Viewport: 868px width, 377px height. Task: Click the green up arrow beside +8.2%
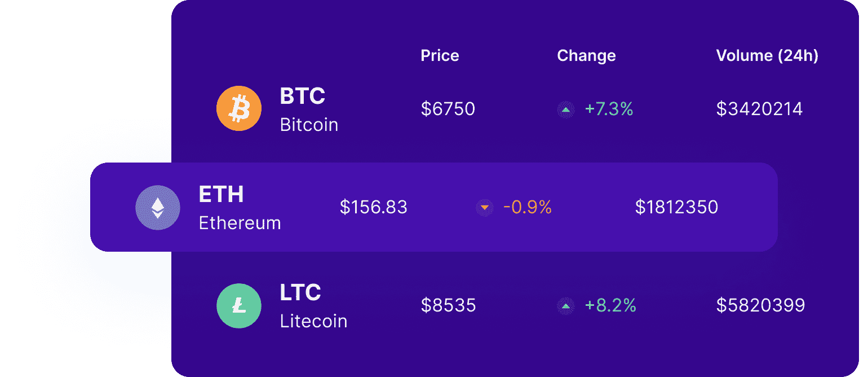pos(565,306)
